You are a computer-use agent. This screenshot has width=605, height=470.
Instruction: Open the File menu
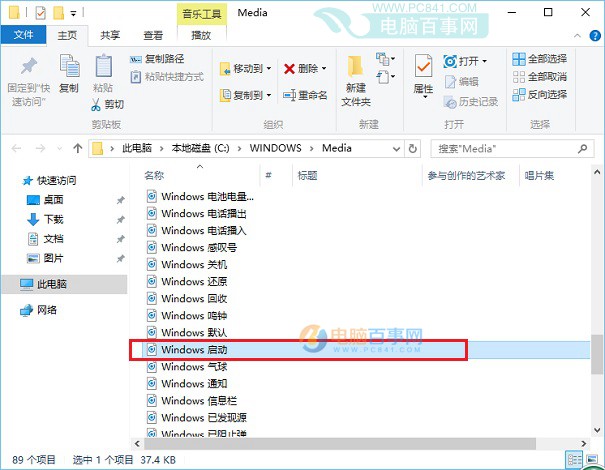pyautogui.click(x=23, y=35)
